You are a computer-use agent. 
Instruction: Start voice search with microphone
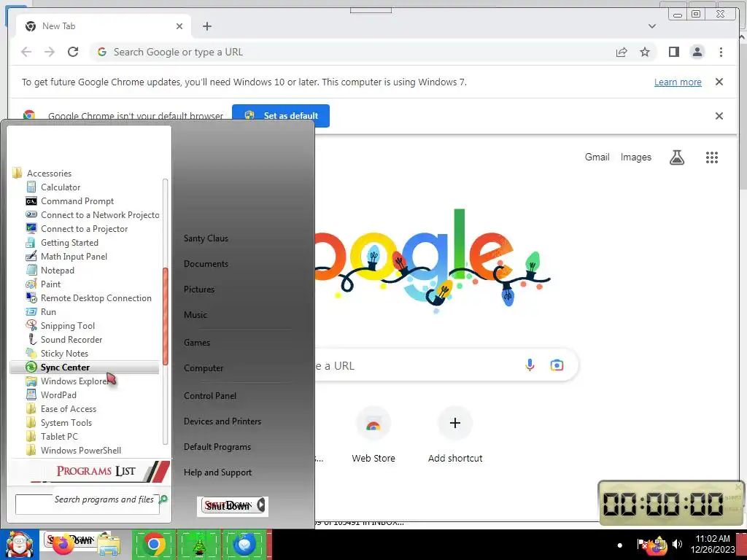[530, 365]
